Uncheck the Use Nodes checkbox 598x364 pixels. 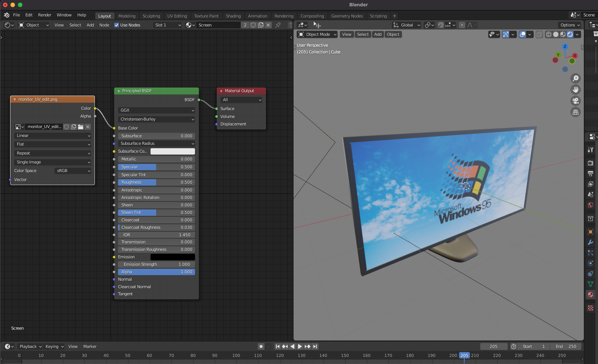point(117,25)
